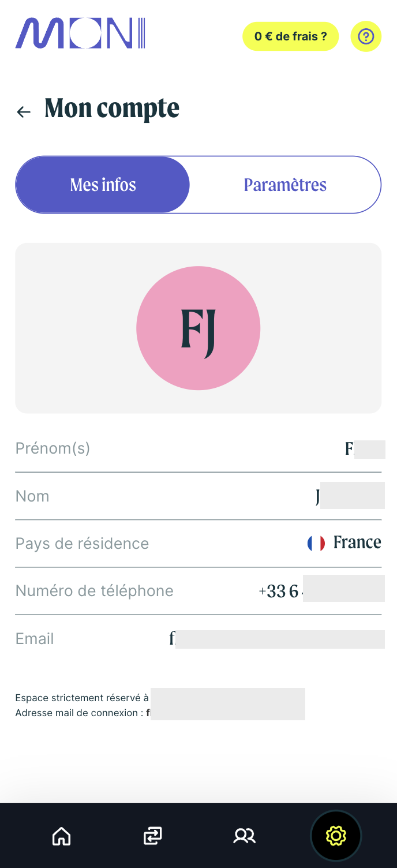Click the Numéro de téléphone row
The height and width of the screenshot is (868, 397).
point(198,591)
